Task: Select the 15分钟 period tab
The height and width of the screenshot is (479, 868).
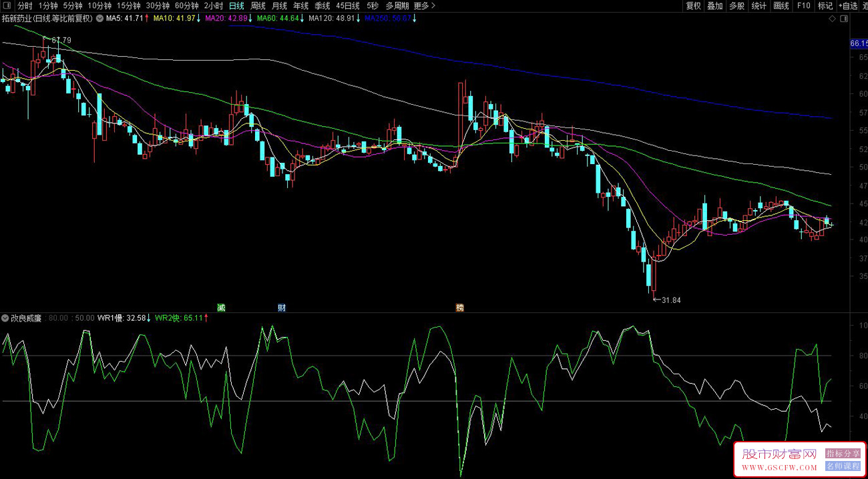Action: point(128,6)
